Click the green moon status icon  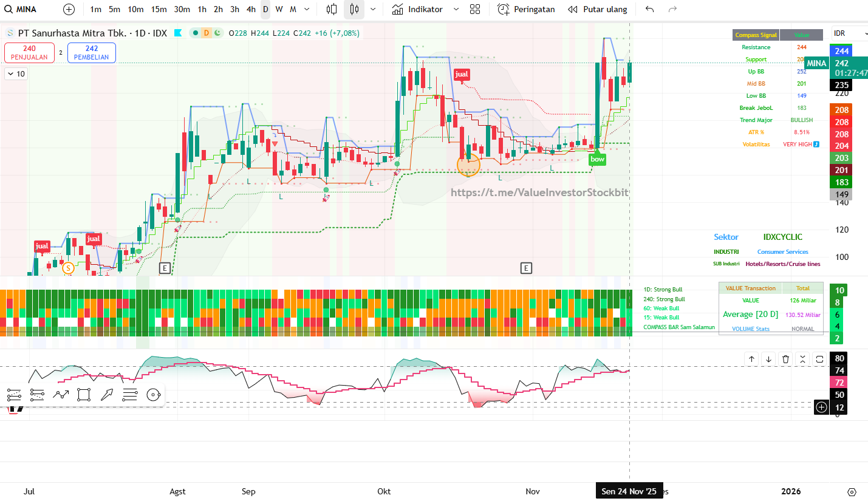[217, 33]
